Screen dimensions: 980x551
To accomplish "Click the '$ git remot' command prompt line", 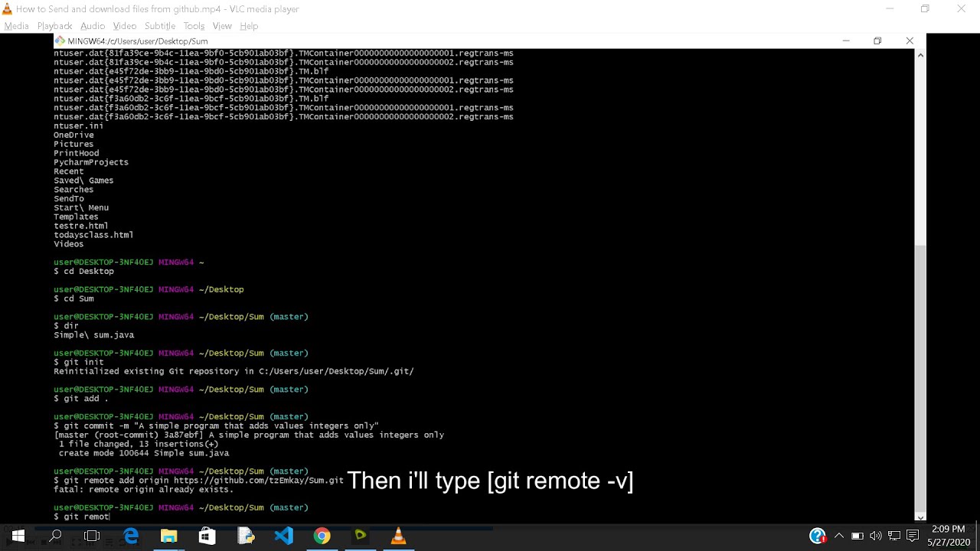I will tap(82, 517).
